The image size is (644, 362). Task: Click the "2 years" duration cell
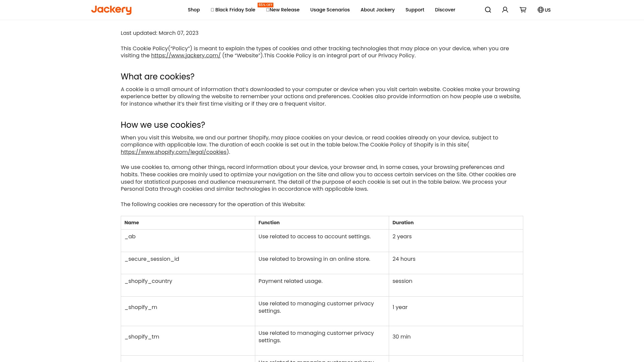(456, 241)
